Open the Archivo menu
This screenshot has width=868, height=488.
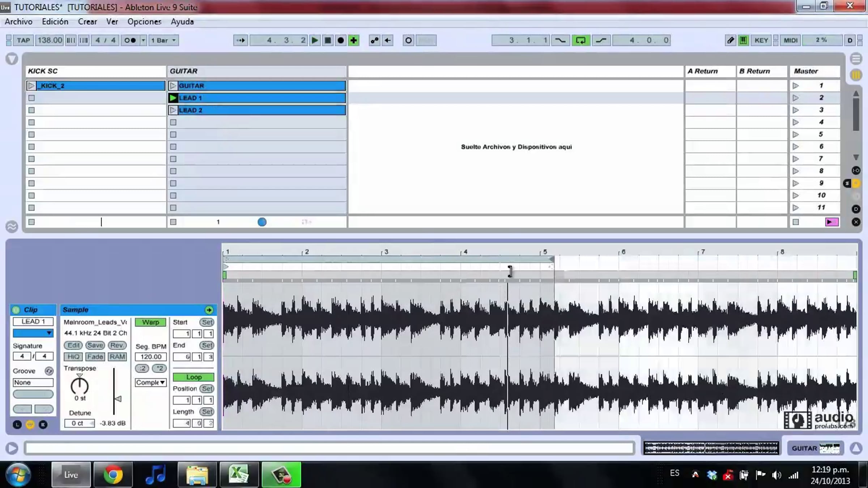point(18,22)
